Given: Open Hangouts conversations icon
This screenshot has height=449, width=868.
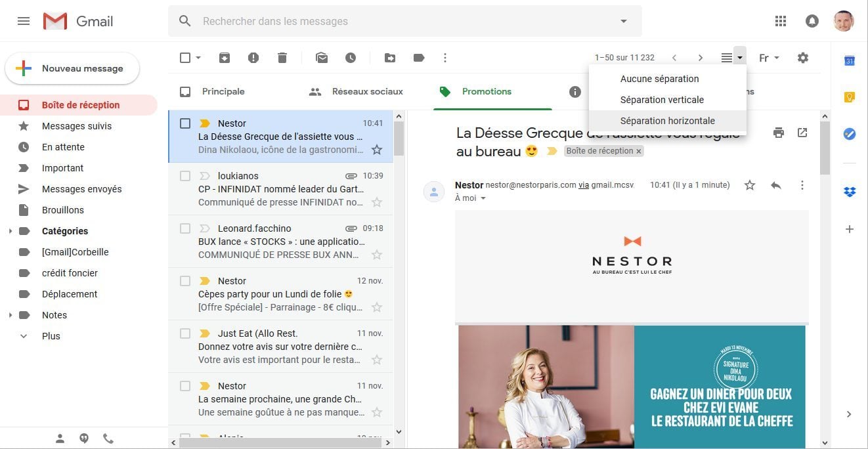Looking at the screenshot, I should [84, 438].
